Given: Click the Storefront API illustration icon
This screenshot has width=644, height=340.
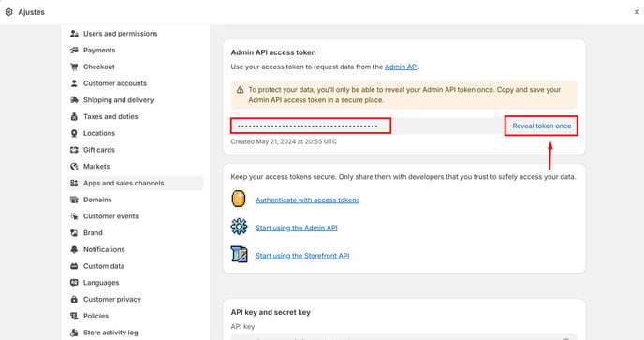Looking at the screenshot, I should pos(239,255).
